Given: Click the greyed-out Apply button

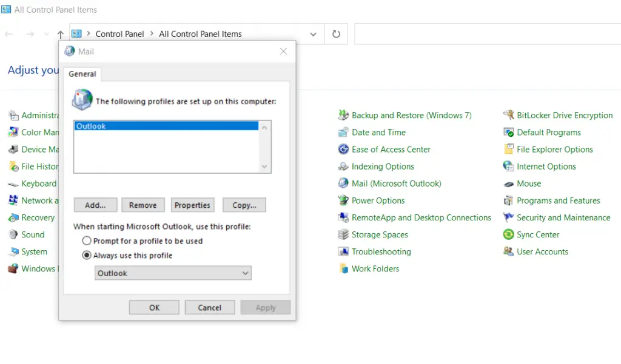Looking at the screenshot, I should (266, 308).
